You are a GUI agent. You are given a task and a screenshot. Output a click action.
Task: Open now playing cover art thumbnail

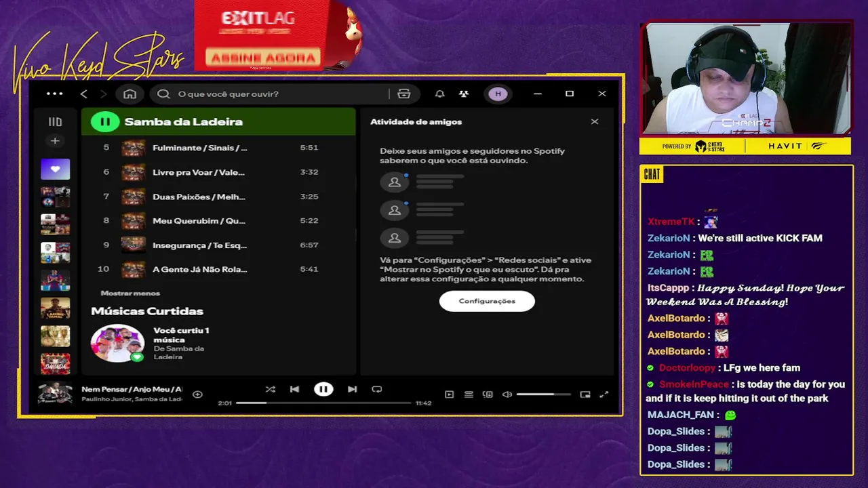pos(55,394)
